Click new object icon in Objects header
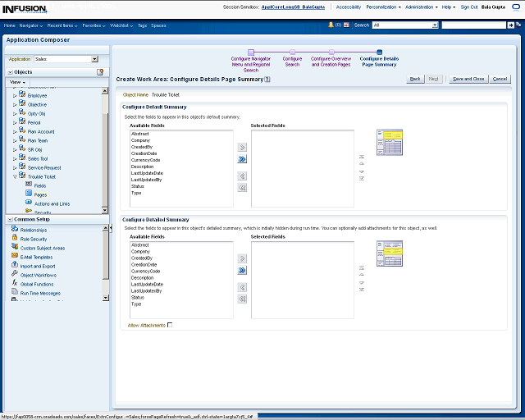The height and width of the screenshot is (420, 525). coord(100,72)
